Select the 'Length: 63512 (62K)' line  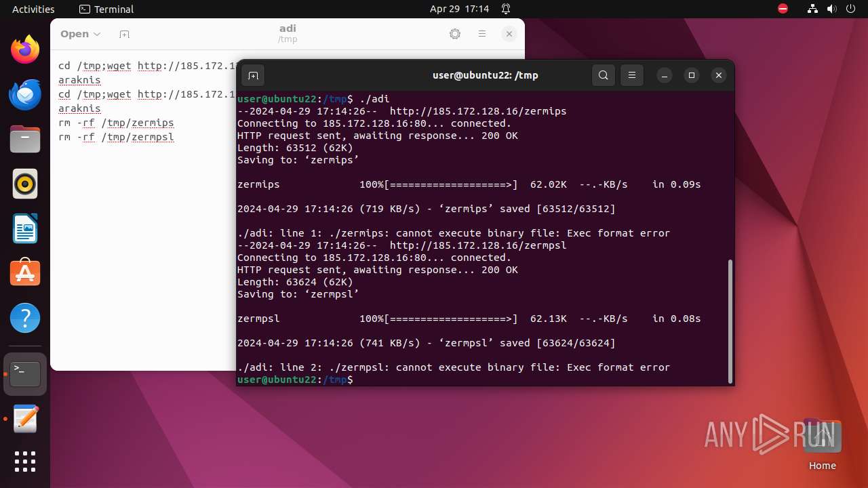(295, 148)
